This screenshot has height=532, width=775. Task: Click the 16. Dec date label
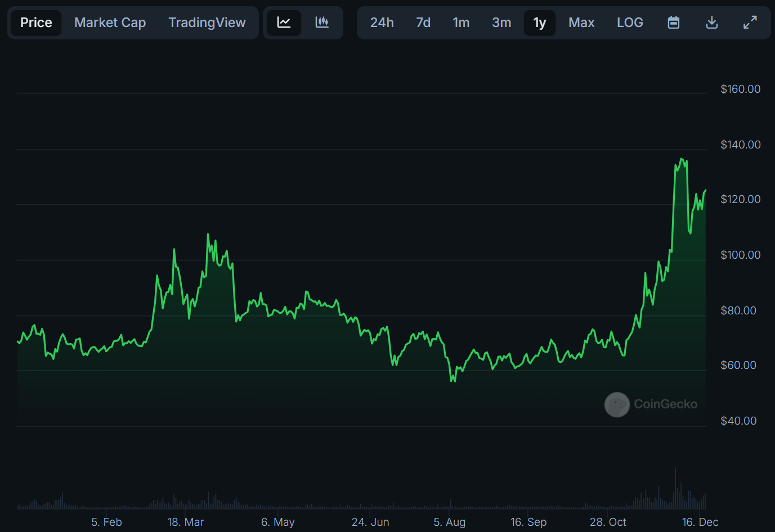tap(700, 522)
